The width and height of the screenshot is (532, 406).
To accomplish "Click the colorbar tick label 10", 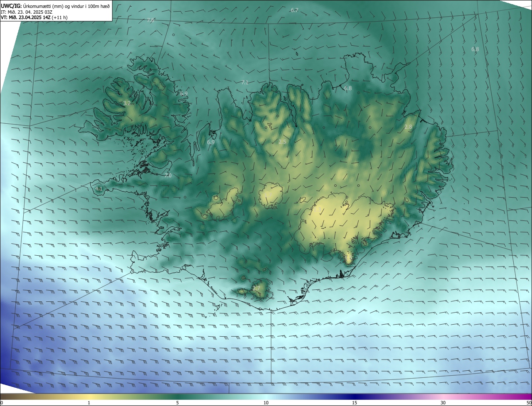I will [266, 403].
